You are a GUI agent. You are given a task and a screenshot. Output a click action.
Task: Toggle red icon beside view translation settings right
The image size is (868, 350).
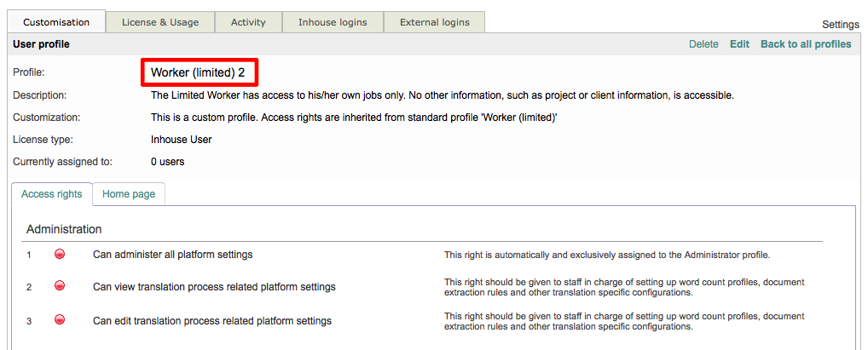pos(60,286)
